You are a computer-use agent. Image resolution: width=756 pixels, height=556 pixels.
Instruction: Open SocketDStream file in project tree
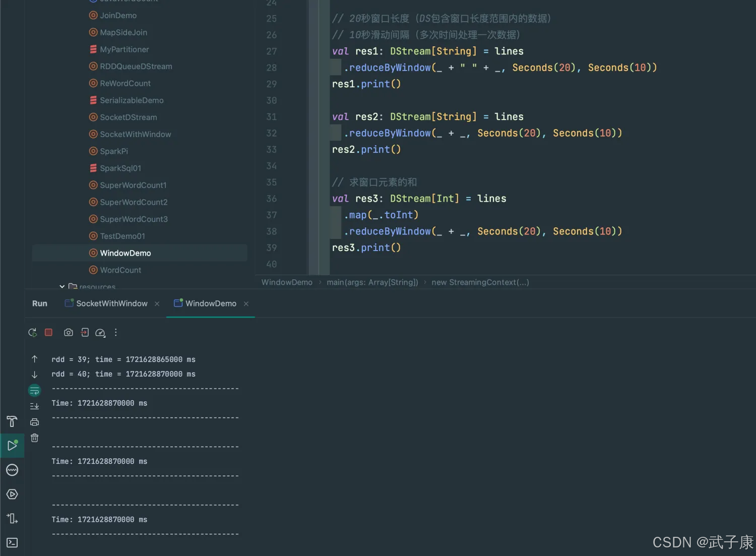tap(128, 117)
